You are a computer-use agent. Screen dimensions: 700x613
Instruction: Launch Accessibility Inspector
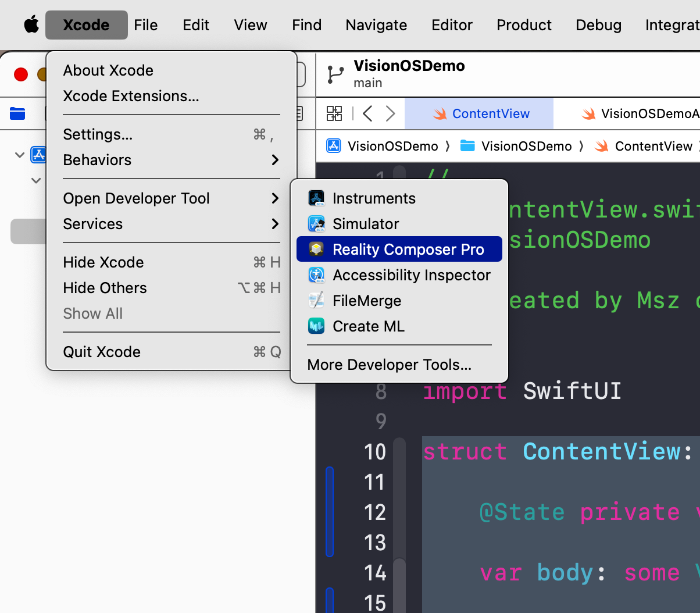[x=399, y=275]
